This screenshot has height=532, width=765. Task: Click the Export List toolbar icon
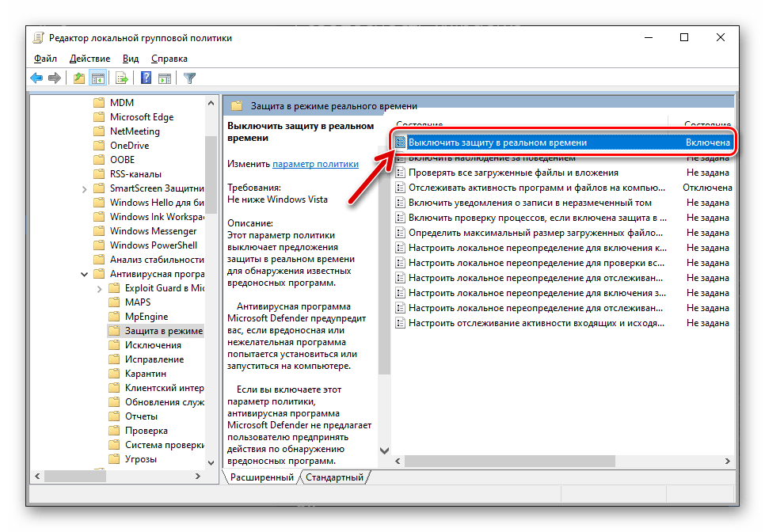122,78
